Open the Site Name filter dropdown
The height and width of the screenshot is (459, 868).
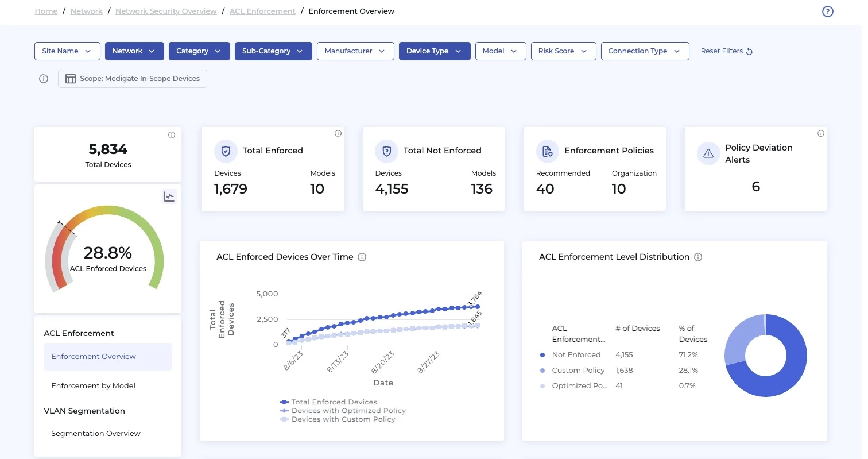[x=67, y=51]
